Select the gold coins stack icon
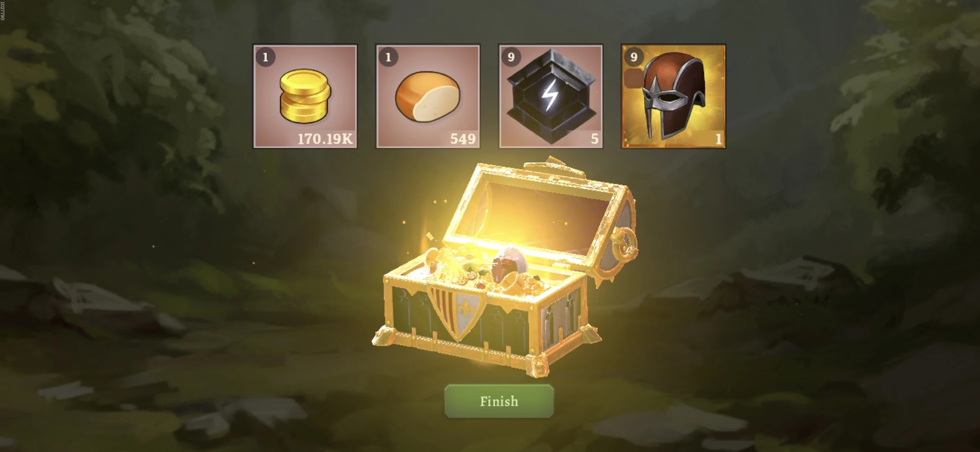 pos(305,96)
